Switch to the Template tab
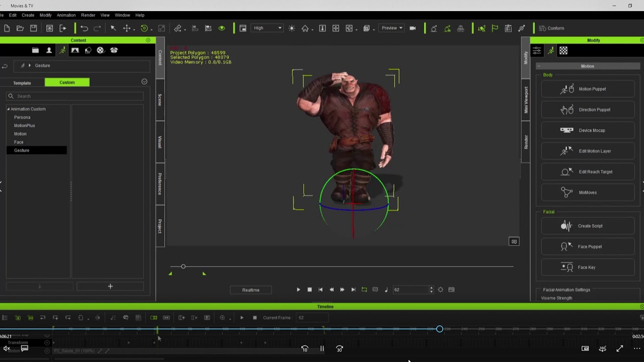 coord(22,82)
